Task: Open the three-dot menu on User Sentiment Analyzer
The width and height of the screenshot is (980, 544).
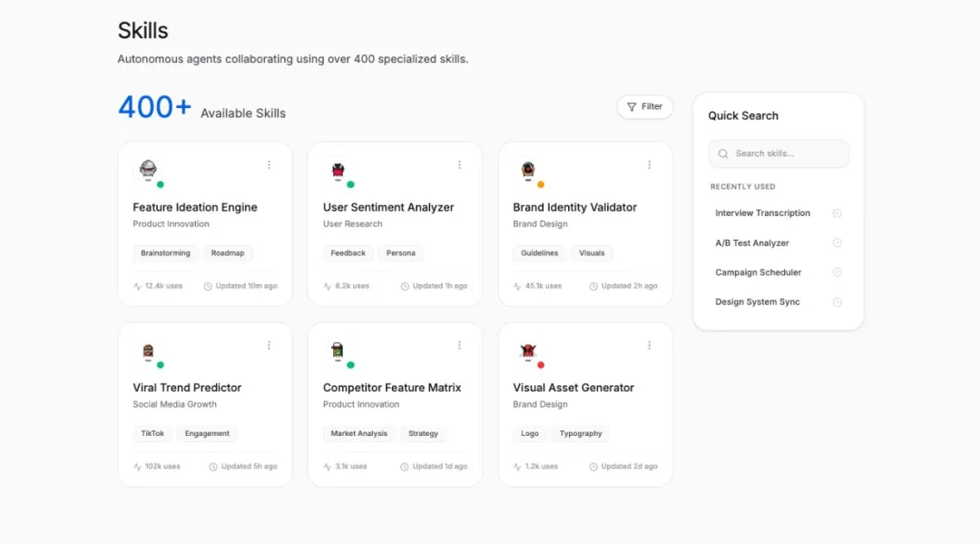Action: 459,165
